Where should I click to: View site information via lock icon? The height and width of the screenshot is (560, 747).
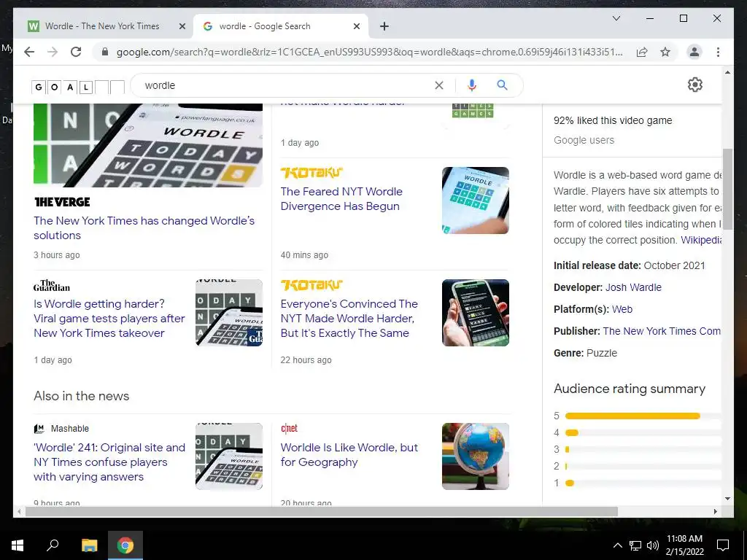[x=105, y=52]
